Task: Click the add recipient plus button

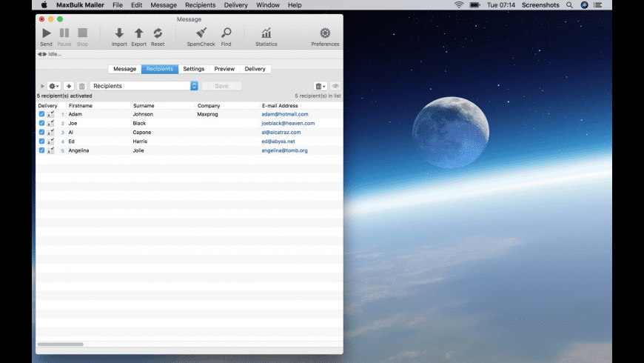Action: [69, 86]
